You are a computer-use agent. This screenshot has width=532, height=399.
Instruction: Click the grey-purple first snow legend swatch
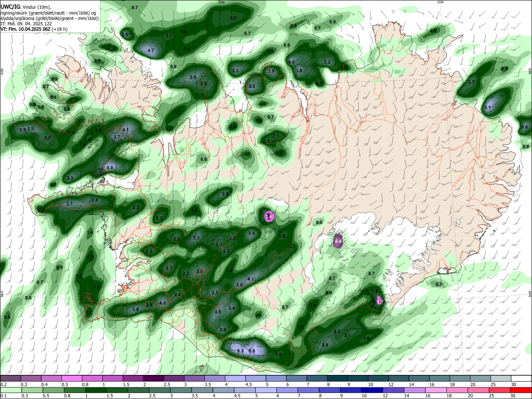(10, 378)
